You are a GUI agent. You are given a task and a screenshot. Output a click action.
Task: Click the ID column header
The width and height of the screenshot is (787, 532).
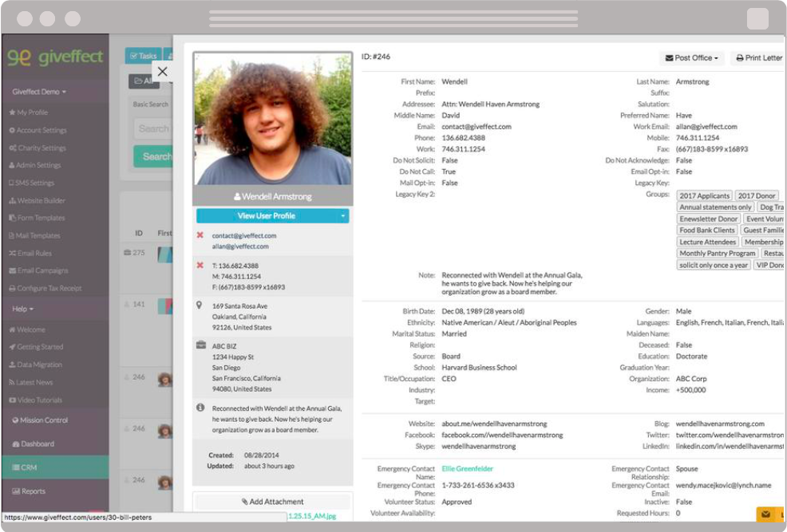(139, 233)
